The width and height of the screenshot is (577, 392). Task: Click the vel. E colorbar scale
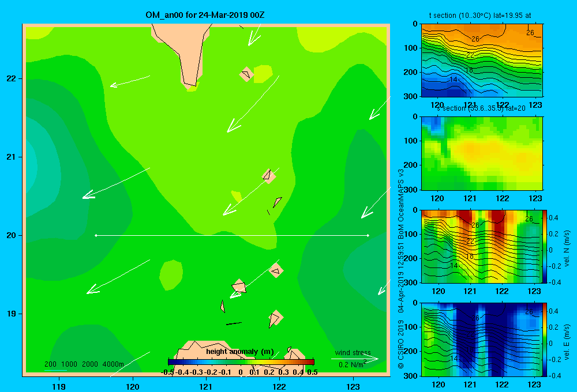pos(545,340)
